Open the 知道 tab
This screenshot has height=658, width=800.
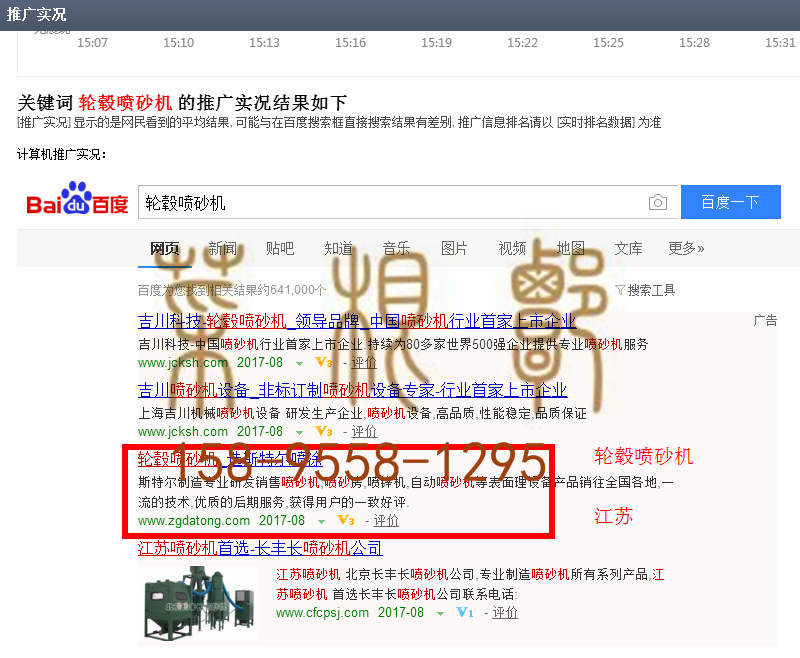point(338,248)
